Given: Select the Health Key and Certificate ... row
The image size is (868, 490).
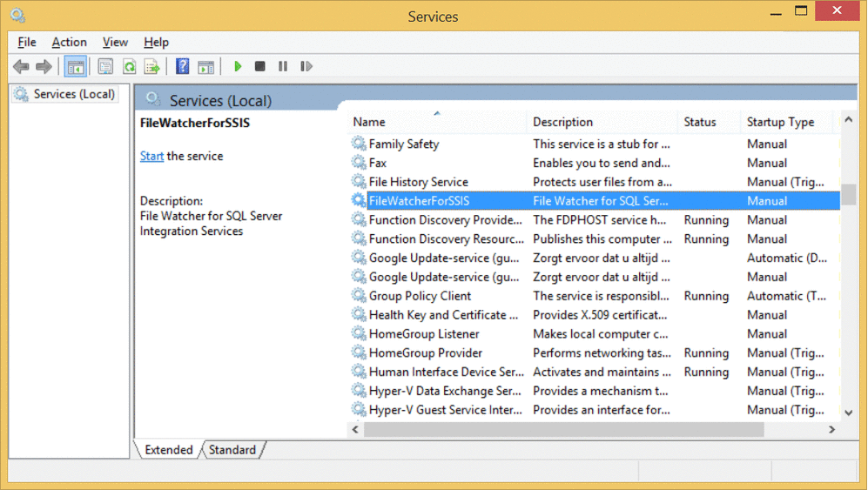Looking at the screenshot, I should (595, 314).
